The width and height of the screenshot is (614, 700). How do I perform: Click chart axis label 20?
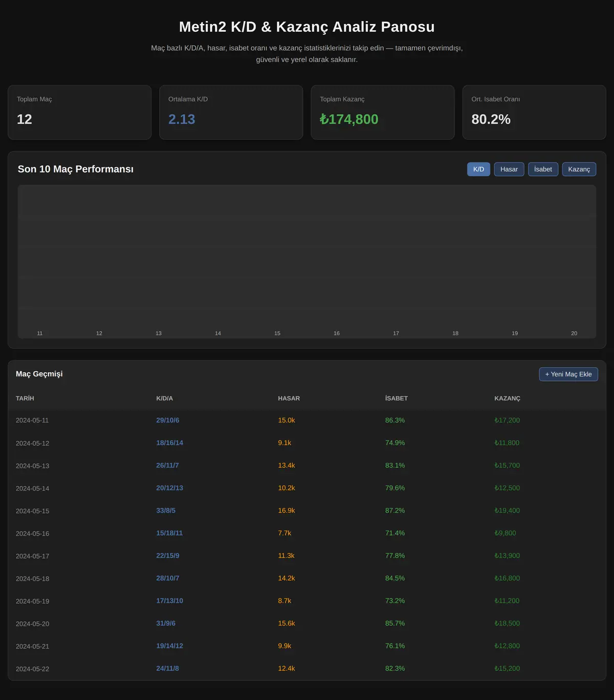point(574,333)
